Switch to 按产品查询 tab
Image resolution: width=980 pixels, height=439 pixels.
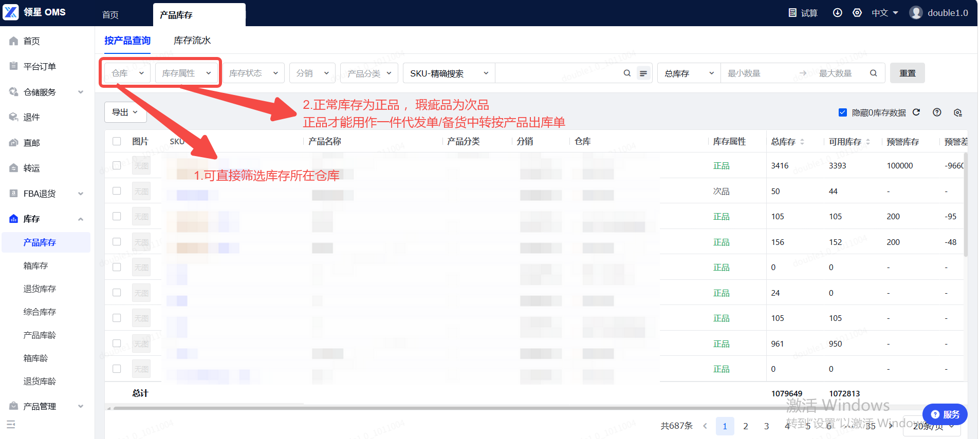[127, 41]
